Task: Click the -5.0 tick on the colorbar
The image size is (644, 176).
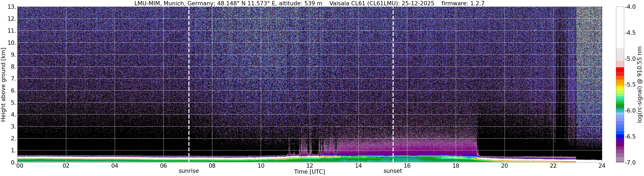Action: point(630,59)
